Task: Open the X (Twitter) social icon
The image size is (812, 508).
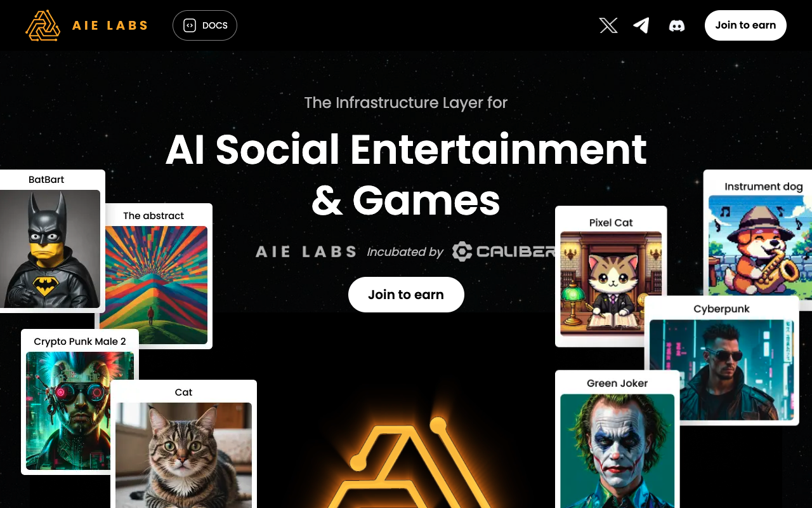Action: 608,25
